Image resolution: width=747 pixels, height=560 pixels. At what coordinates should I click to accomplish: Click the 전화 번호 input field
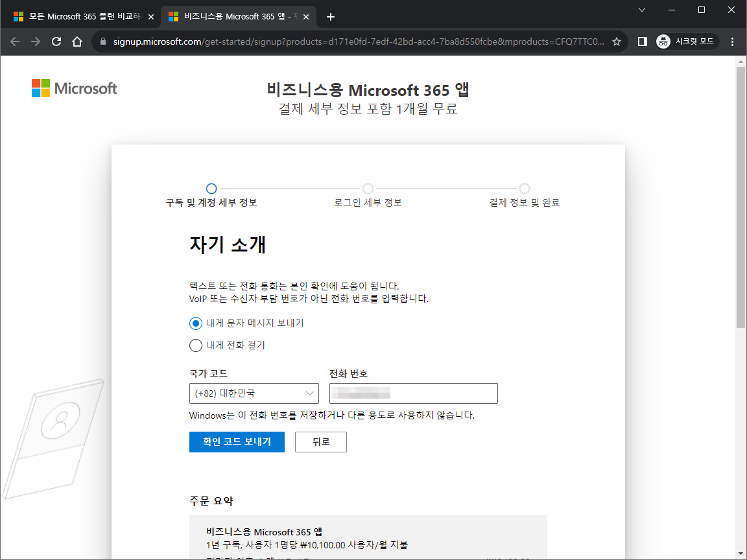414,393
